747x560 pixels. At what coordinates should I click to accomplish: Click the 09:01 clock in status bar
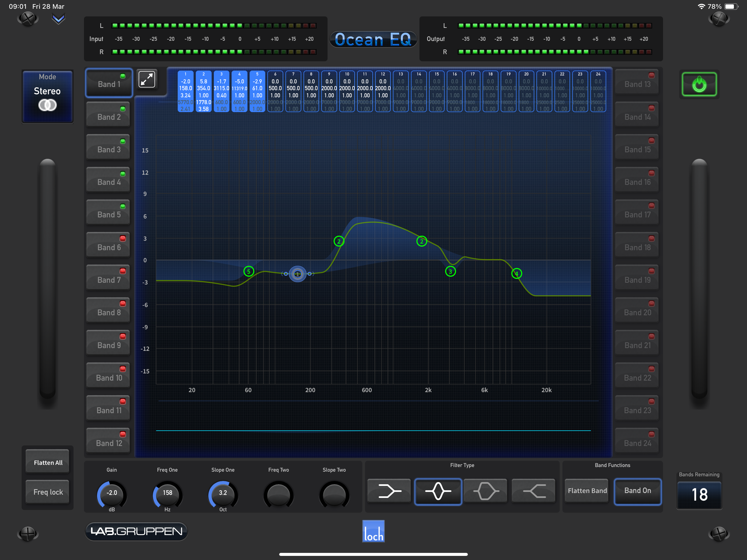(17, 6)
